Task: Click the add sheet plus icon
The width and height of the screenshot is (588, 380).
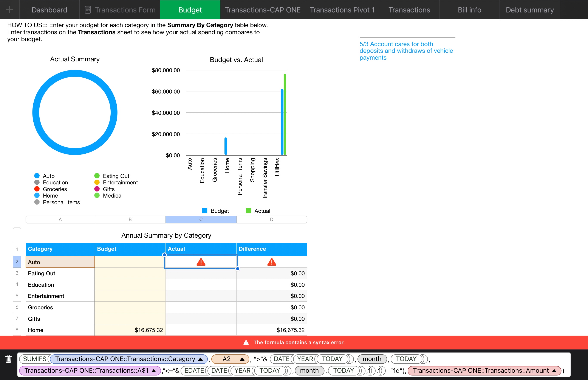Action: point(9,10)
